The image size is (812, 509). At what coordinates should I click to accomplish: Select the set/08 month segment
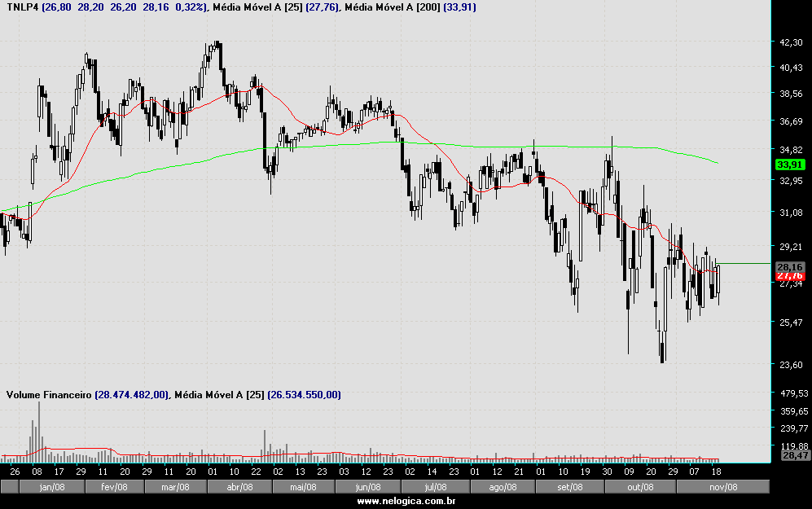click(570, 487)
